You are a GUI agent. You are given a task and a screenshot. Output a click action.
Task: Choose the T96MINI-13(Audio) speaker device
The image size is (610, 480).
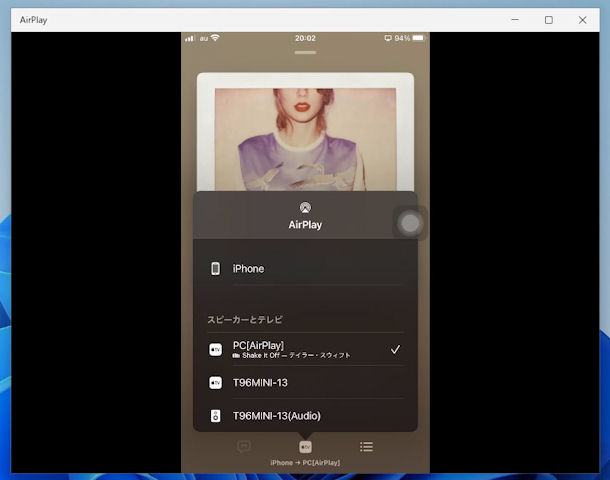coord(305,416)
